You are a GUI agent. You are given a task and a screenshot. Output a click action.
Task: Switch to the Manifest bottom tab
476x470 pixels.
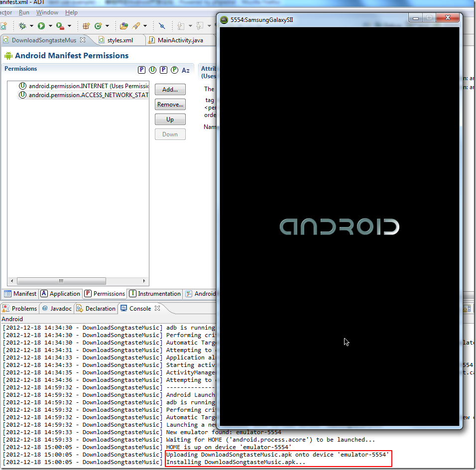tap(20, 294)
